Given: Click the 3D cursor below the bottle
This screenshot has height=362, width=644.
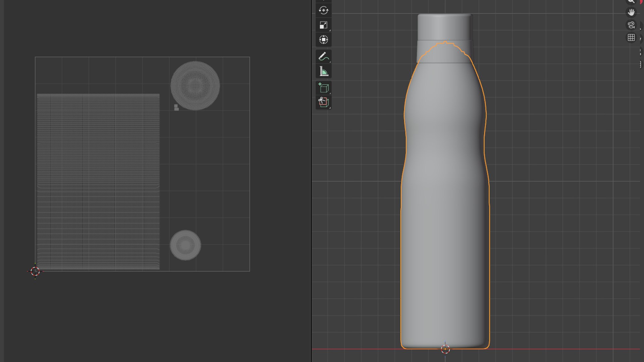Looking at the screenshot, I should (x=445, y=349).
